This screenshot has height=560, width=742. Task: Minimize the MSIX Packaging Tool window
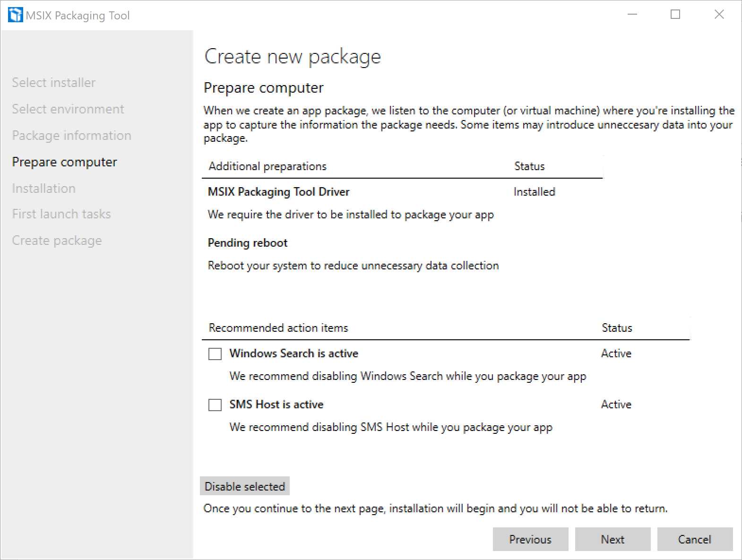coord(632,15)
